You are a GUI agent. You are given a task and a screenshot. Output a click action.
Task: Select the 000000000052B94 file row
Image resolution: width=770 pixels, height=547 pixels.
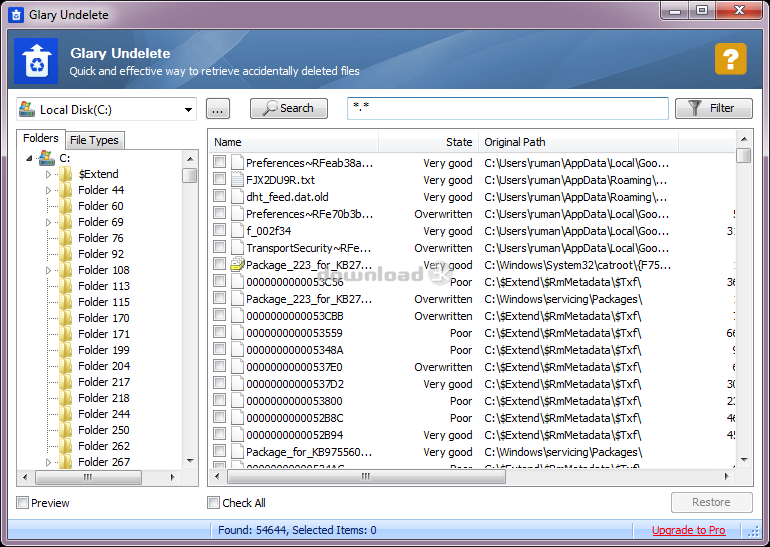point(471,435)
